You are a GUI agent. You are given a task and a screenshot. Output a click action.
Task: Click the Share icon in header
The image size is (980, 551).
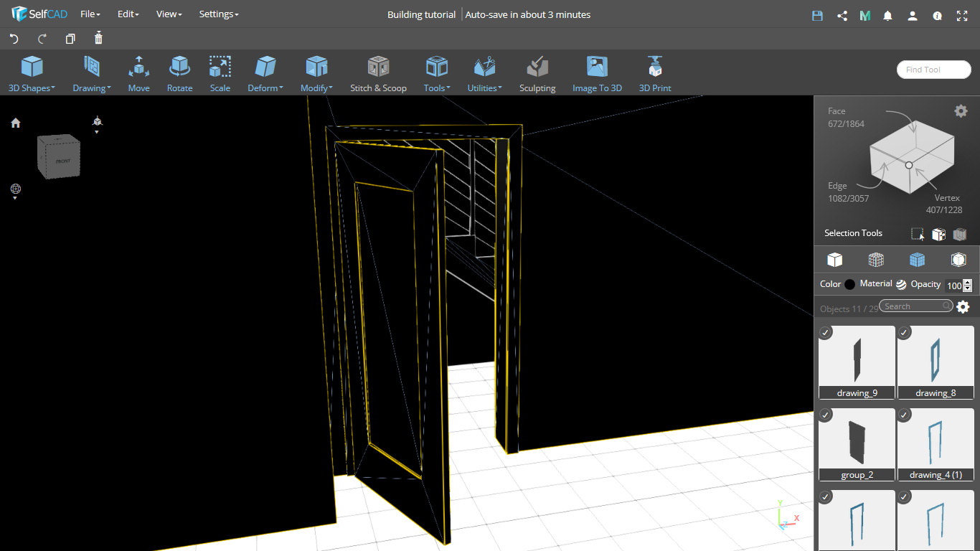click(x=842, y=15)
